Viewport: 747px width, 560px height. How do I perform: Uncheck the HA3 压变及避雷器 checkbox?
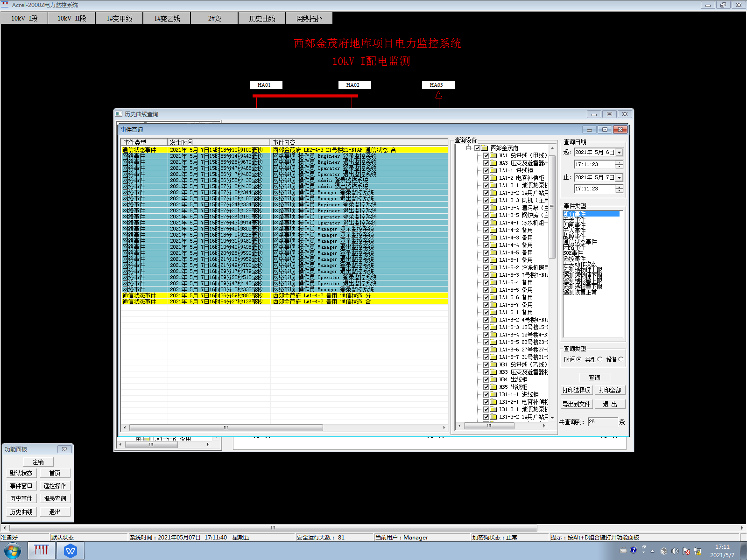(486, 163)
